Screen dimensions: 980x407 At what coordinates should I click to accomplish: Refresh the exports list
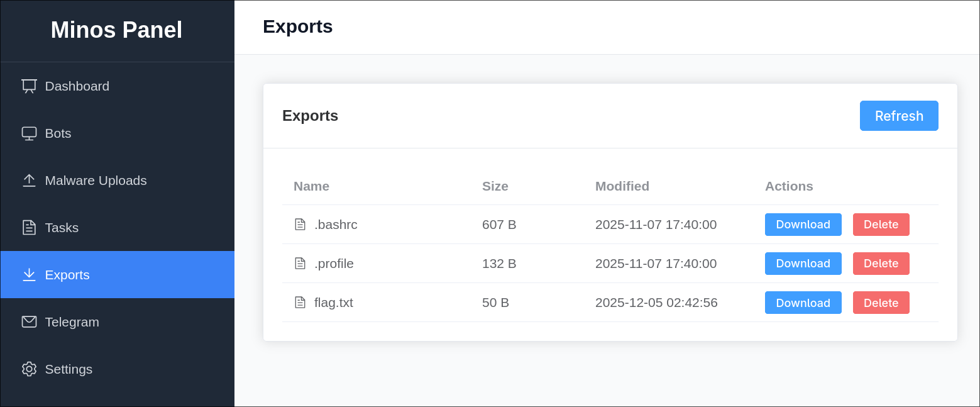click(899, 116)
